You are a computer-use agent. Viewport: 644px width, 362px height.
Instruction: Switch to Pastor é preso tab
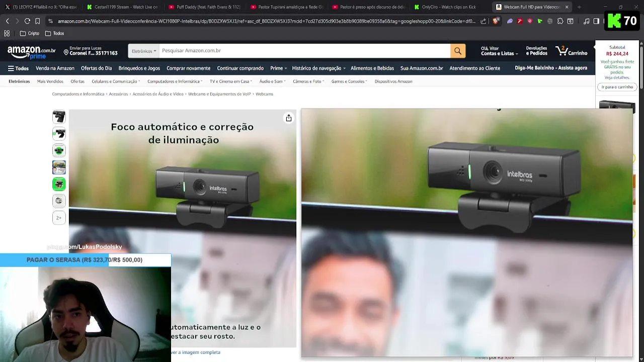coord(368,7)
